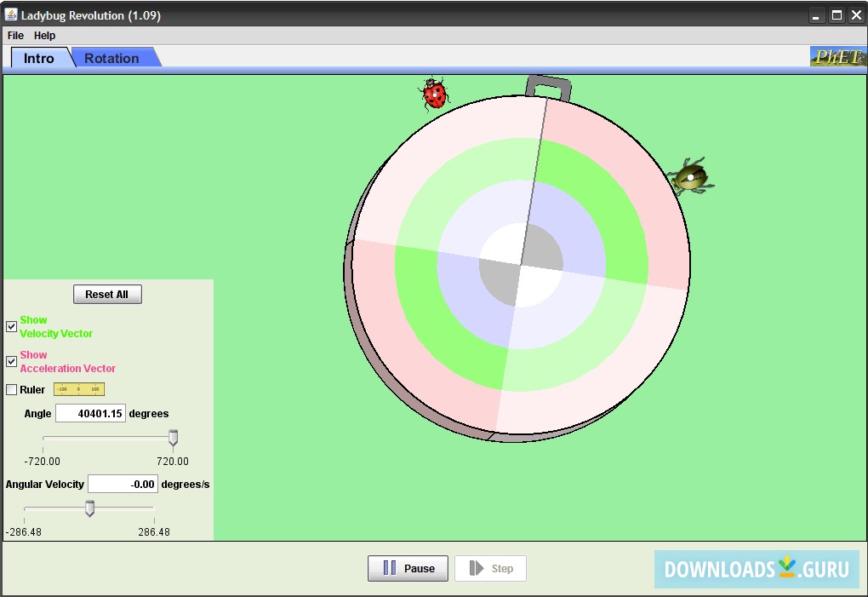
Task: Click the red ladybug on the platform
Action: (x=435, y=94)
